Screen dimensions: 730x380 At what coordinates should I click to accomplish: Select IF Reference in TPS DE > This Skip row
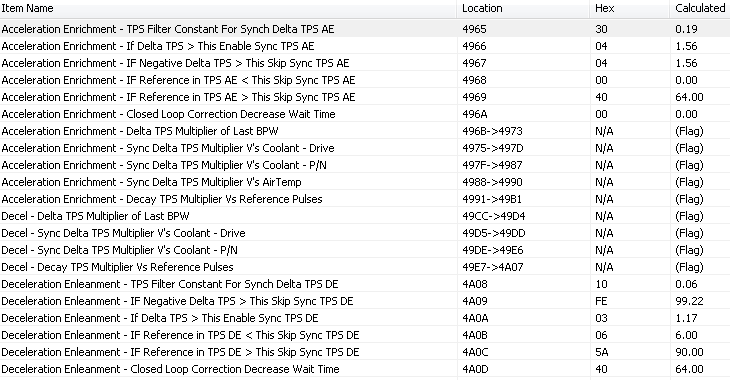pyautogui.click(x=365, y=352)
